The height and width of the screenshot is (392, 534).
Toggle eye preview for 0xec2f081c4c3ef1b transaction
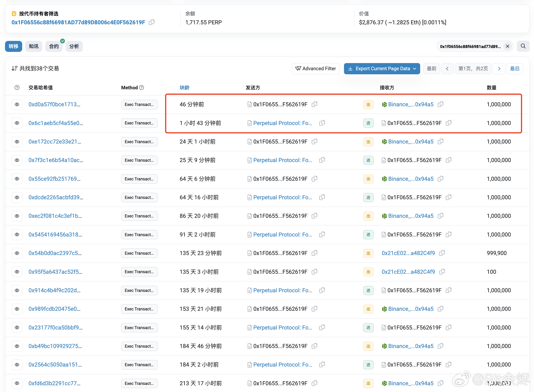[17, 216]
